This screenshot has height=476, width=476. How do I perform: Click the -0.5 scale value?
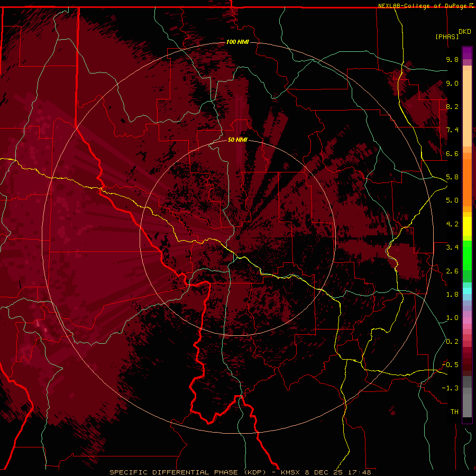coord(450,365)
